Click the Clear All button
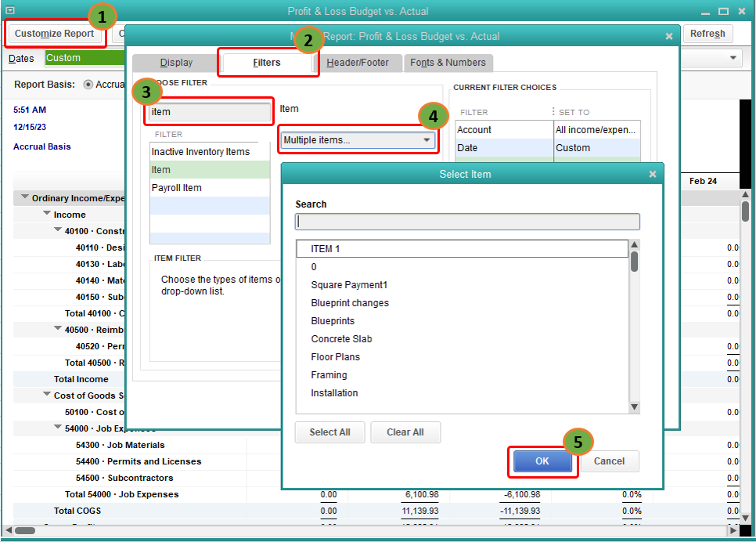The width and height of the screenshot is (756, 542). (405, 432)
